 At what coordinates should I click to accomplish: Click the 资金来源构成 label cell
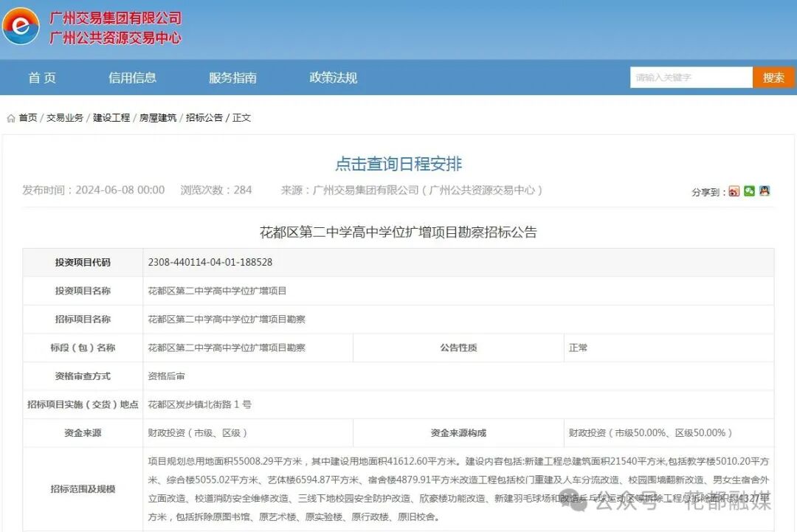point(458,433)
